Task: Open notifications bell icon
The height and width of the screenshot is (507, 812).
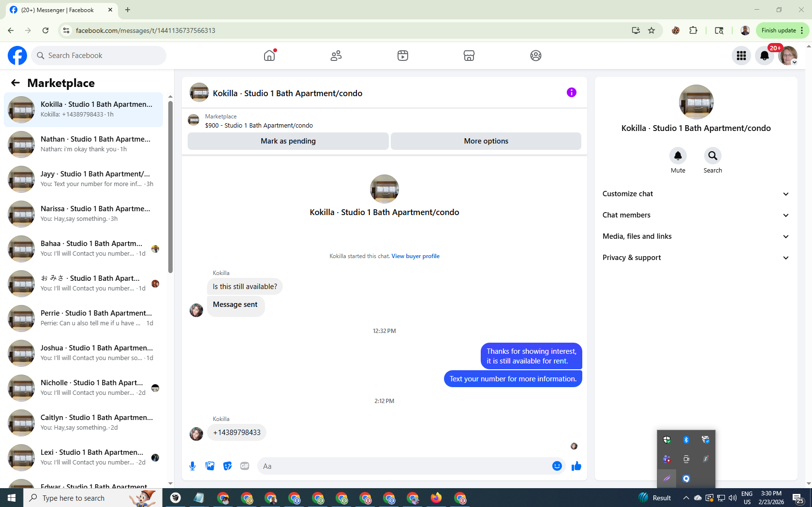Action: click(765, 56)
